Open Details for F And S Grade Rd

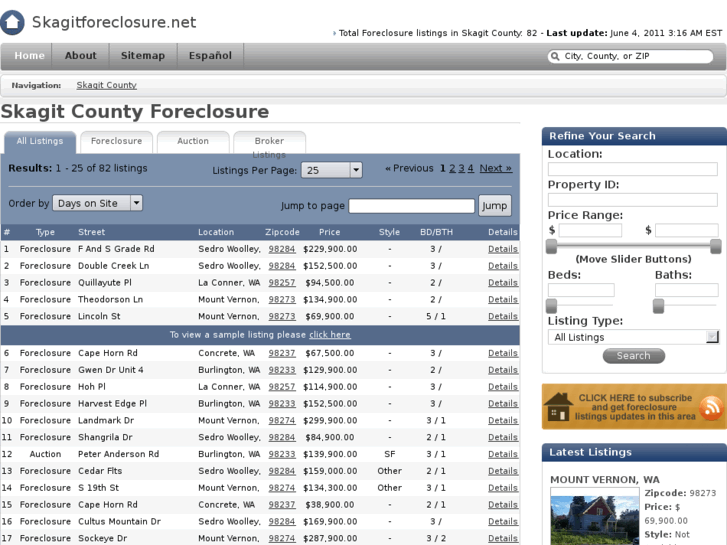pyautogui.click(x=503, y=249)
